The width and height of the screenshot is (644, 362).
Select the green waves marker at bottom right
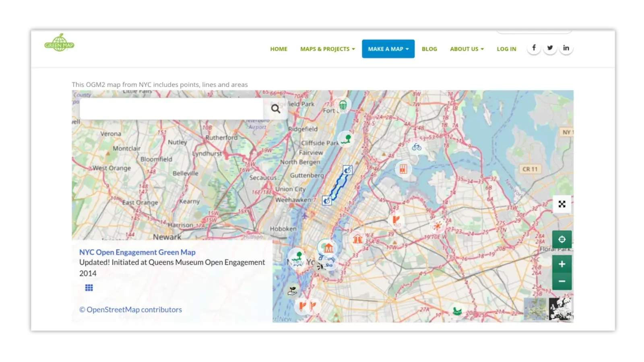457,310
